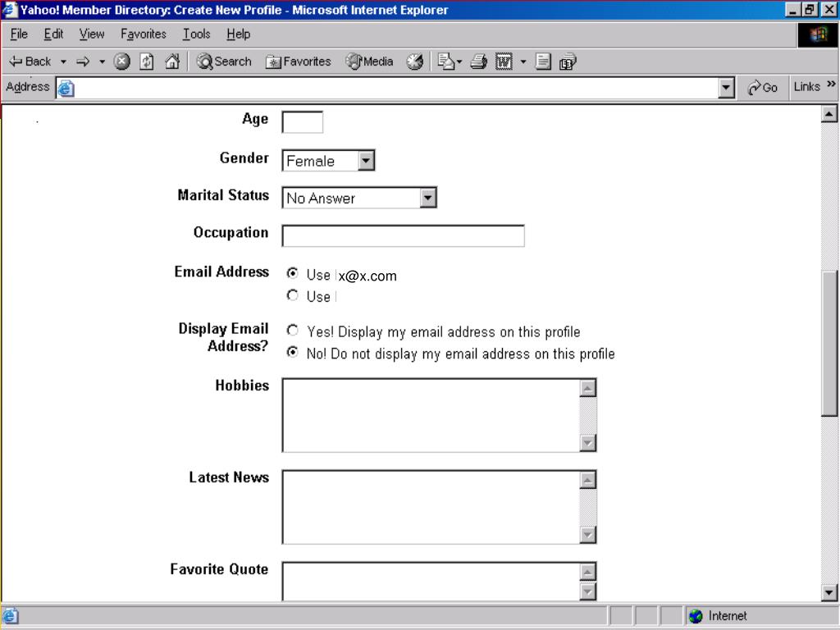
Task: Open the Forward history dropdown arrow
Action: click(103, 62)
